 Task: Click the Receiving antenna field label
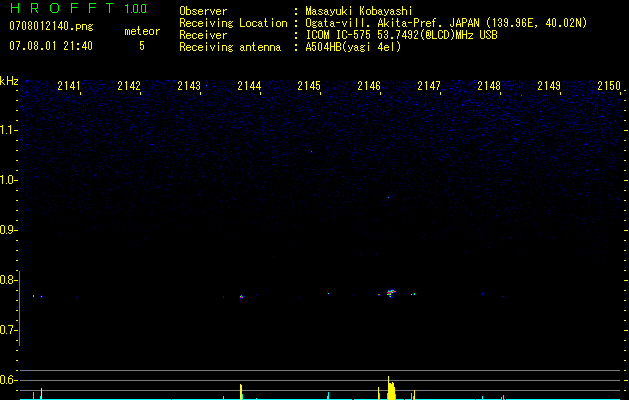pos(230,47)
